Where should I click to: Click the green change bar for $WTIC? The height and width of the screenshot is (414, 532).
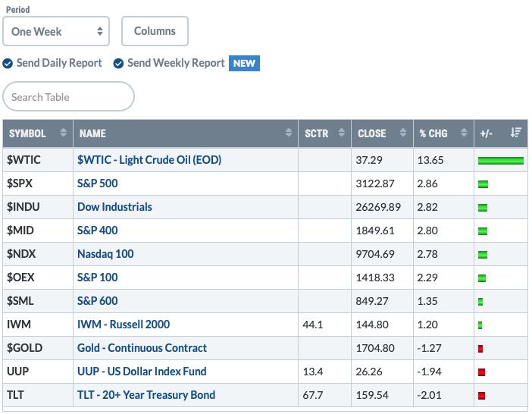(x=501, y=161)
